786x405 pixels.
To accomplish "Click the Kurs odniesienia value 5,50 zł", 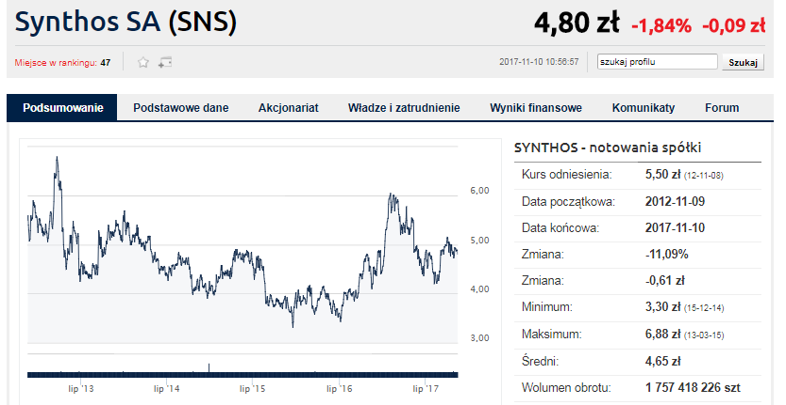I will [x=663, y=174].
